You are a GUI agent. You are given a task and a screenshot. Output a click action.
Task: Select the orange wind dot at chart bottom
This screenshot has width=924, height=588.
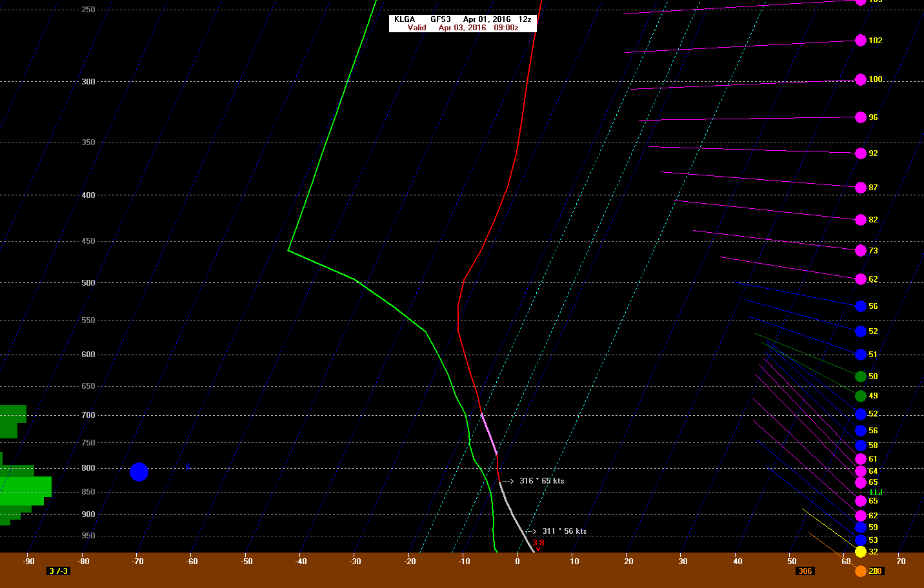[x=860, y=571]
